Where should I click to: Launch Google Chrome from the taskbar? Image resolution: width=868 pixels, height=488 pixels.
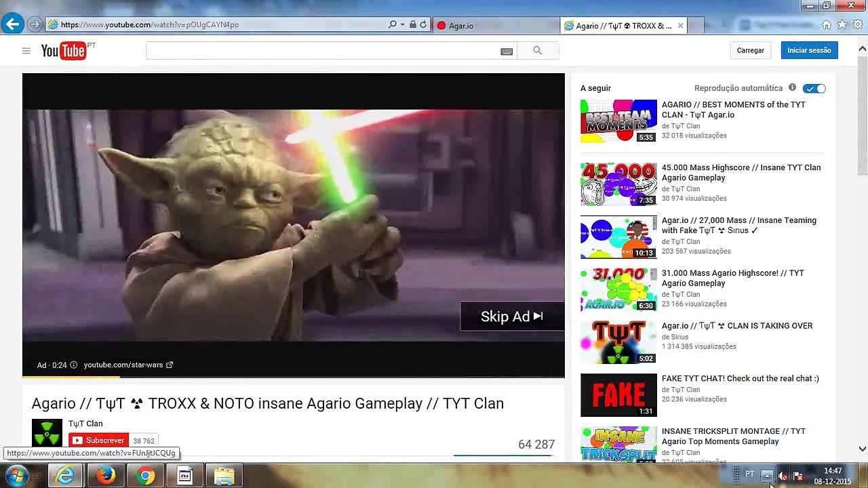145,476
